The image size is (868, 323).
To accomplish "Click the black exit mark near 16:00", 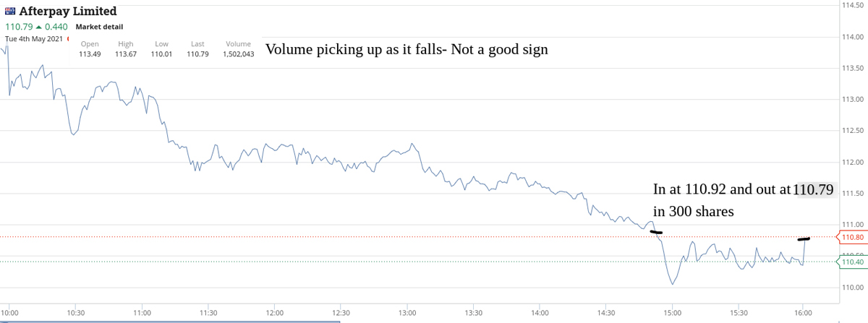I will click(804, 238).
